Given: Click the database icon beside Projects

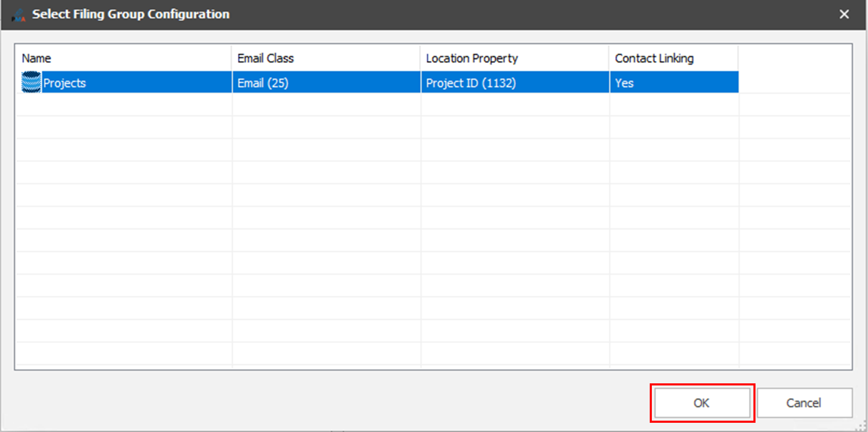Looking at the screenshot, I should pyautogui.click(x=31, y=82).
